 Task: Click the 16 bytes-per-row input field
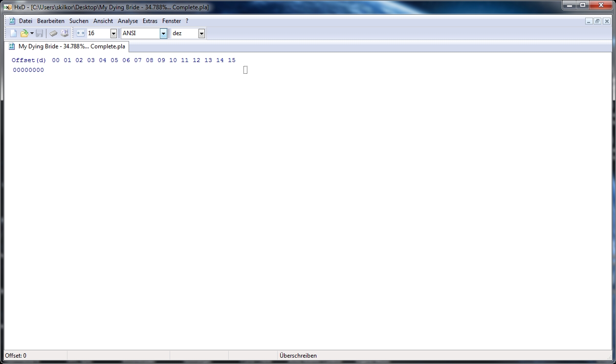point(98,33)
